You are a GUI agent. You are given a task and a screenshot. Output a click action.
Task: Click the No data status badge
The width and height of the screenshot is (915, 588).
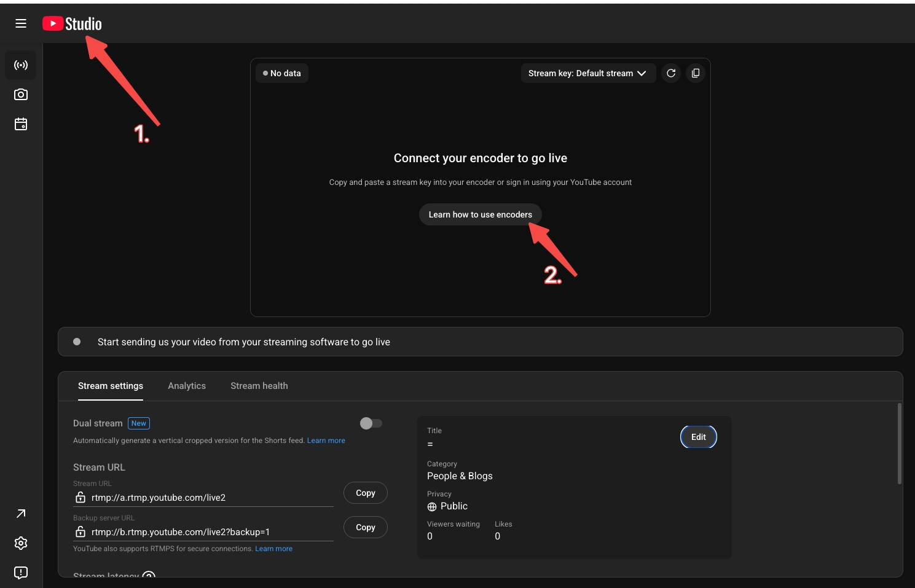(282, 73)
